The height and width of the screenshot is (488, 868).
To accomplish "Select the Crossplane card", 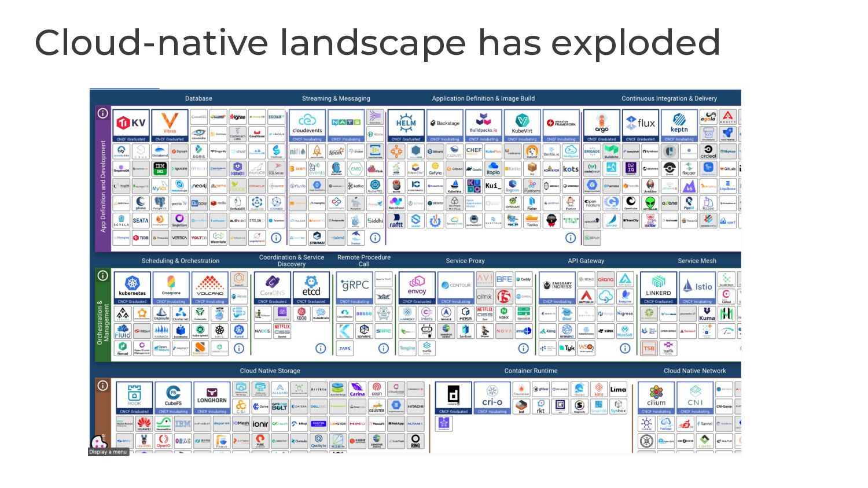I will [x=171, y=288].
